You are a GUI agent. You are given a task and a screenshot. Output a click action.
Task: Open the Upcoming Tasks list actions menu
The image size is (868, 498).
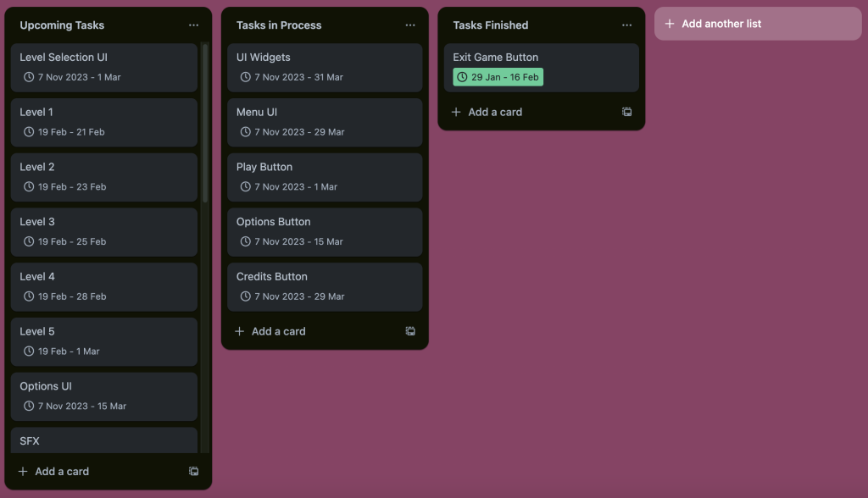[x=193, y=25]
